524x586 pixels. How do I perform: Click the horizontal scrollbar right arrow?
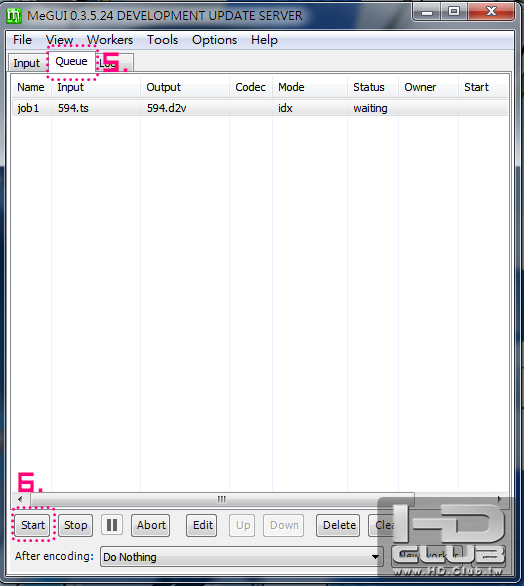[499, 499]
